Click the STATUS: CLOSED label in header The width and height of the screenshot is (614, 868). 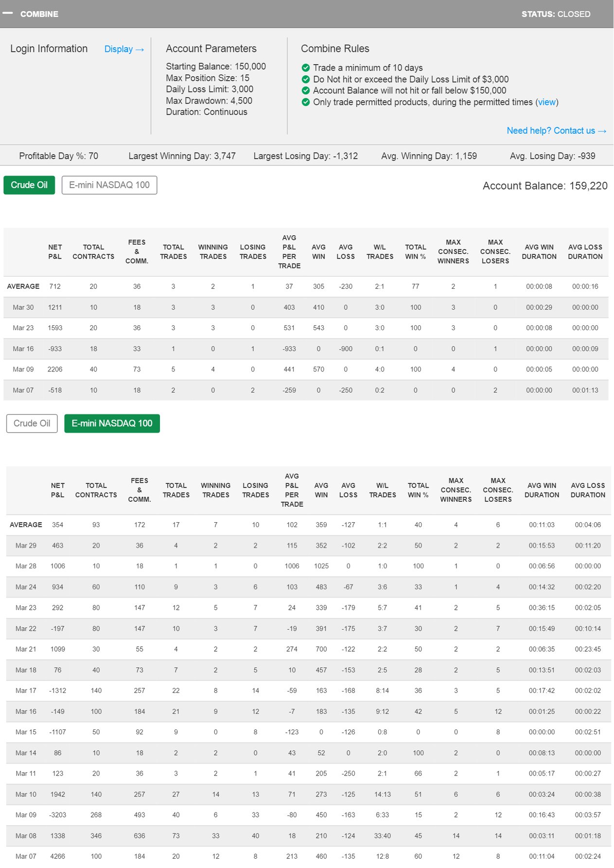coord(556,14)
